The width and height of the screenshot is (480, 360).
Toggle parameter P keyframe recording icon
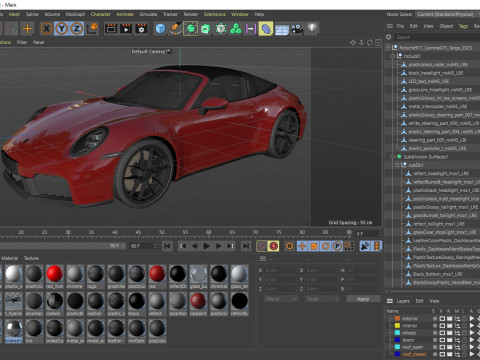[x=337, y=246]
